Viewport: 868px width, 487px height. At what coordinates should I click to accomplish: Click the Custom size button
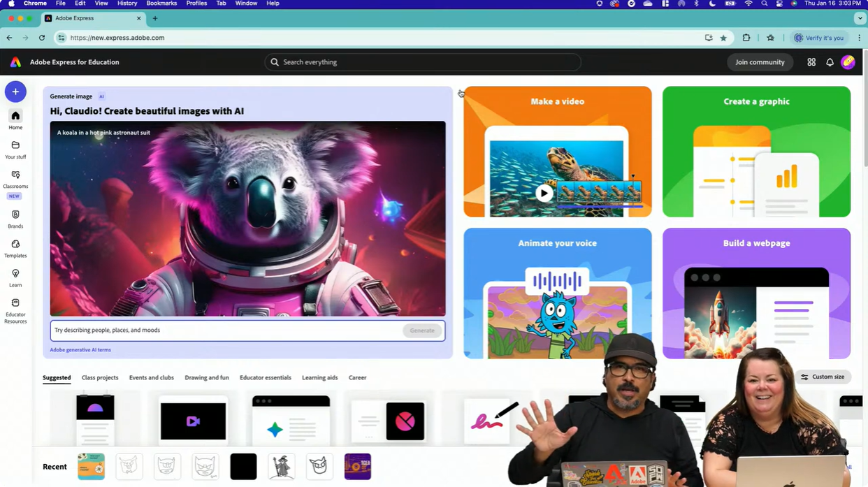point(823,377)
